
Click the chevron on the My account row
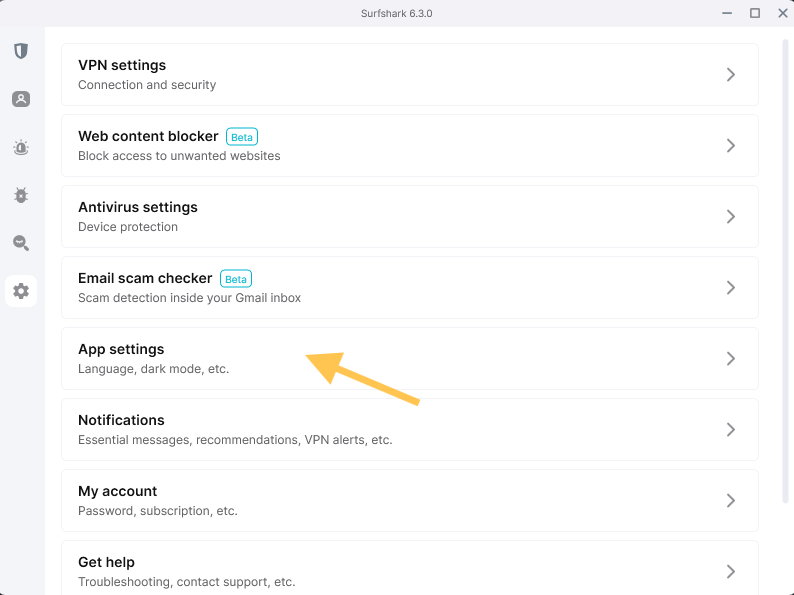[731, 500]
